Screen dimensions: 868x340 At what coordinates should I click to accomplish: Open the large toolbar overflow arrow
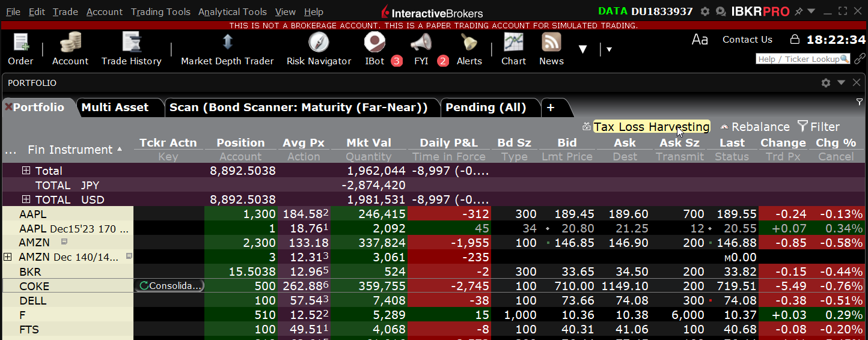[x=582, y=49]
